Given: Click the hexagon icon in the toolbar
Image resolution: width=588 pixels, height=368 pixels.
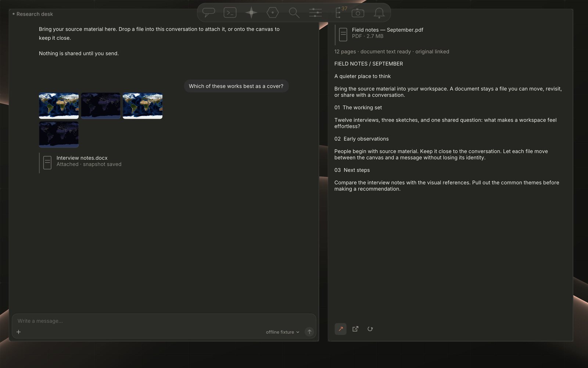Looking at the screenshot, I should [x=273, y=13].
